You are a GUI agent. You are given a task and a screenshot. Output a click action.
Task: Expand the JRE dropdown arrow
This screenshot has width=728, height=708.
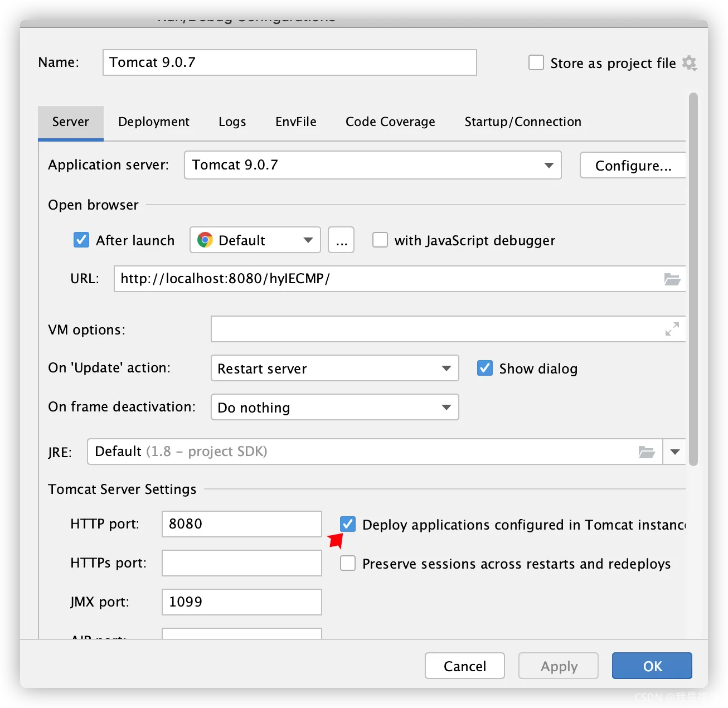[x=675, y=452]
